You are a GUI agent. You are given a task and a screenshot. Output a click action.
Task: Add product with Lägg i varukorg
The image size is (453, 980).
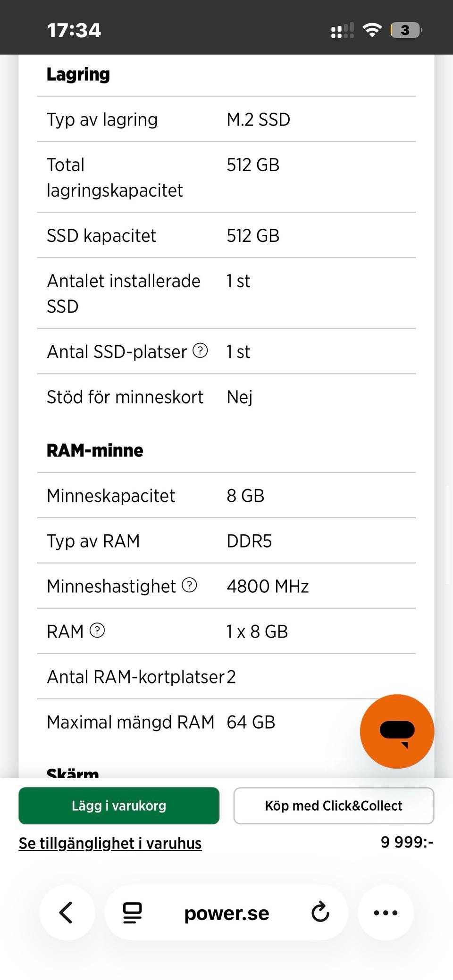[x=119, y=806]
